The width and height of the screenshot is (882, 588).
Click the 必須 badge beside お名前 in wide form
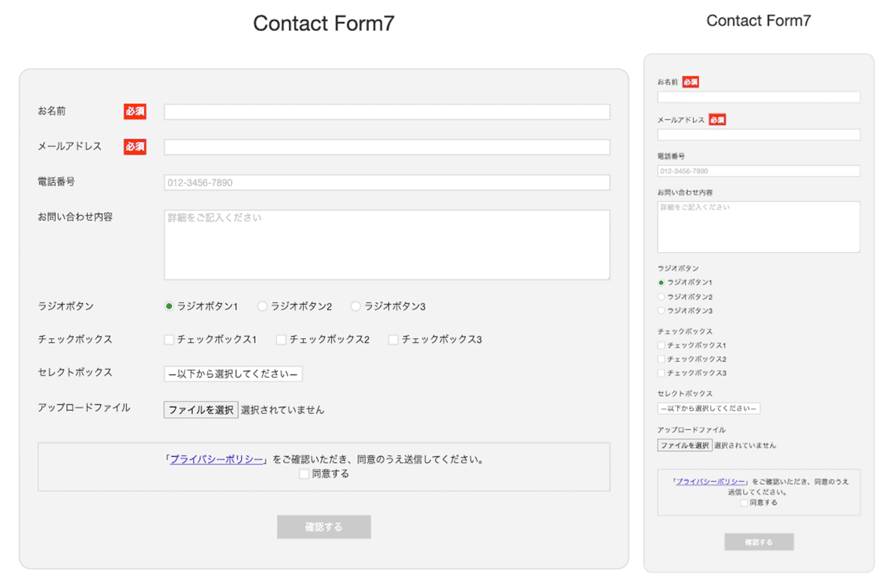pos(135,112)
